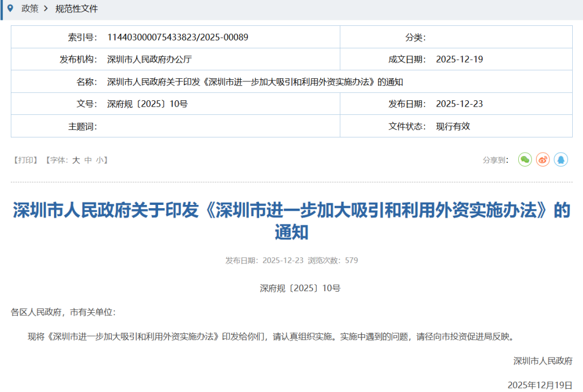Go to the 规范性文件 breadcrumb section
This screenshot has width=583, height=392.
(x=77, y=9)
